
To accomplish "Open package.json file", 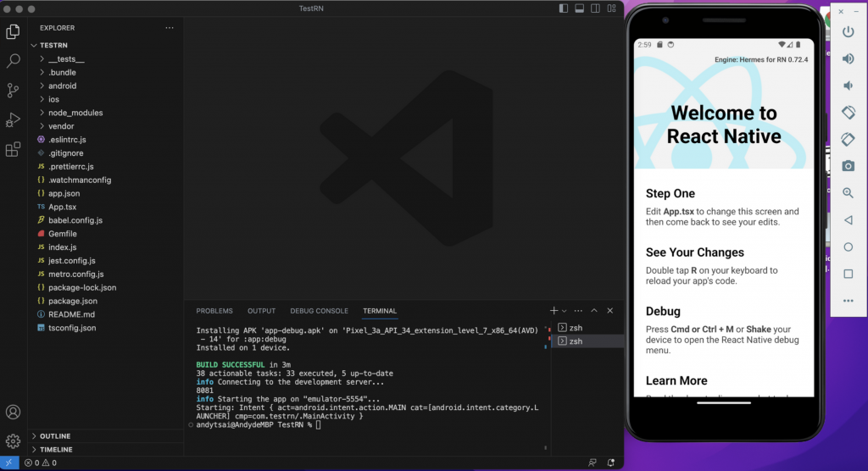I will [x=106, y=301].
